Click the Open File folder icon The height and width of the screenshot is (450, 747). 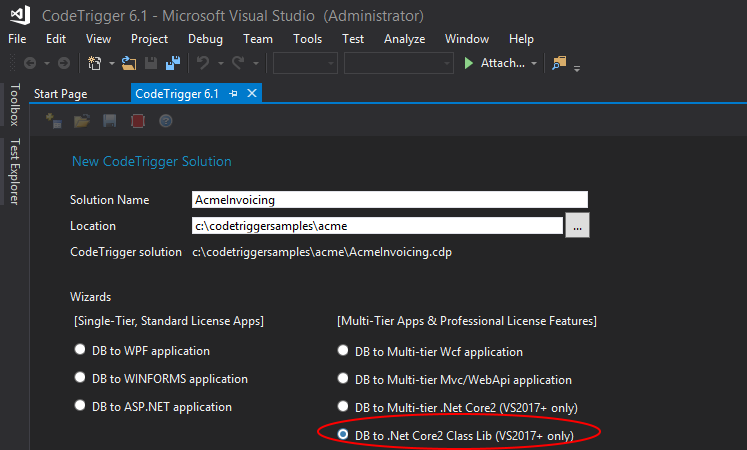128,63
